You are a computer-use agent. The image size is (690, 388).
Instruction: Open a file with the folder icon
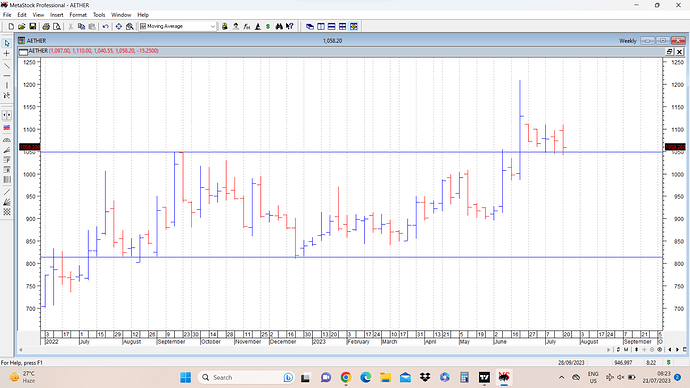point(22,26)
